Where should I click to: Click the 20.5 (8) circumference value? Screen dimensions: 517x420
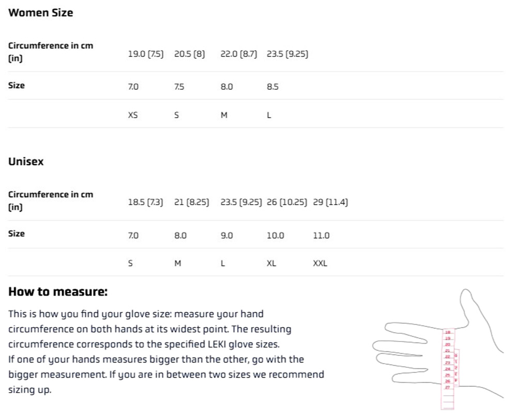click(189, 54)
